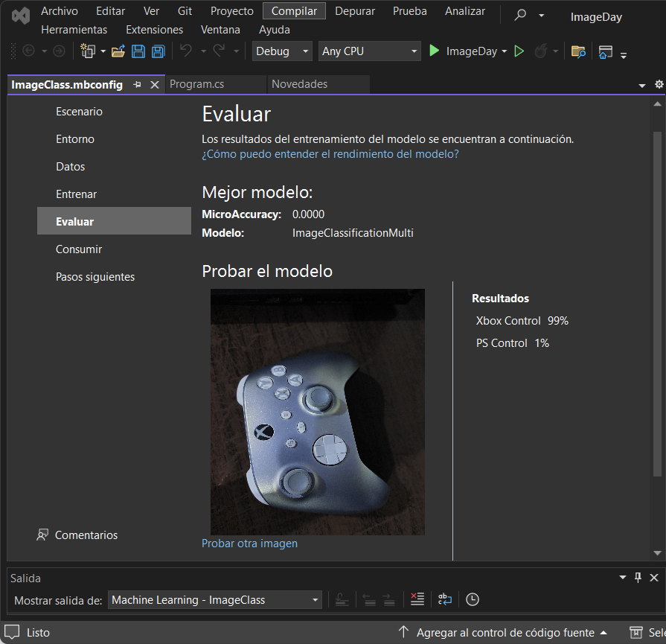The height and width of the screenshot is (644, 666).
Task: Go to previous output message icon
Action: [x=369, y=599]
